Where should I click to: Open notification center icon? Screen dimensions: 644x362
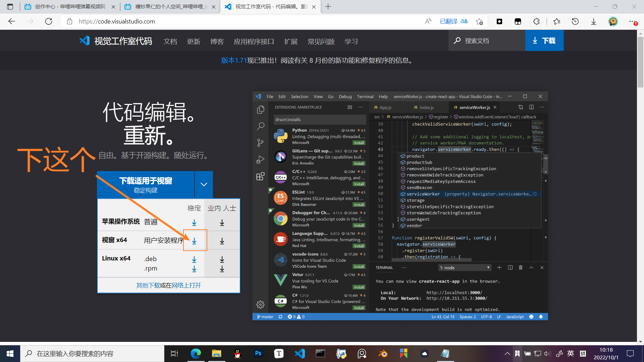pyautogui.click(x=630, y=354)
